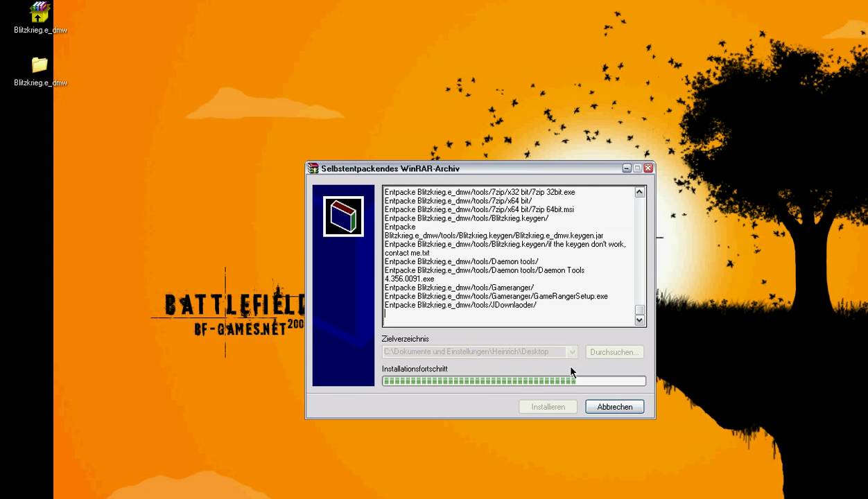Click the Durchsuchen... button

click(614, 352)
